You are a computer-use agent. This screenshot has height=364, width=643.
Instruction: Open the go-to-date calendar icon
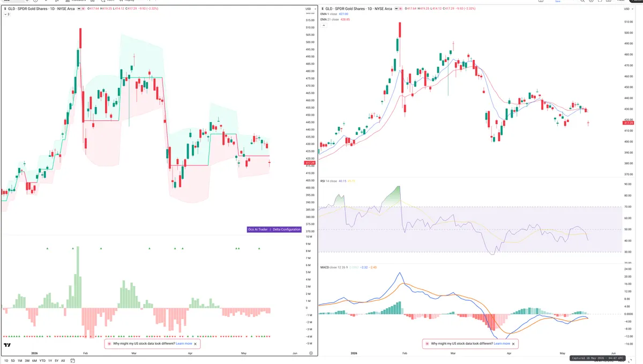click(71, 361)
